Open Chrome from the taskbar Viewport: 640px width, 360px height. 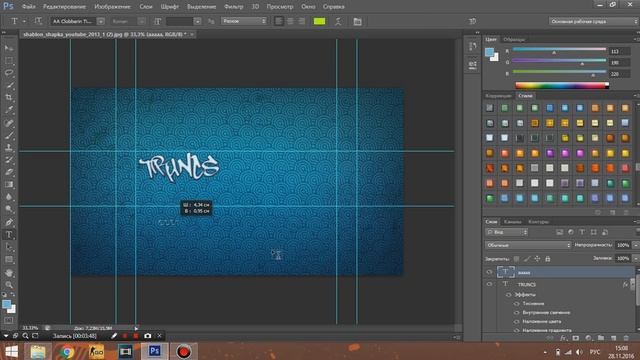click(x=67, y=351)
